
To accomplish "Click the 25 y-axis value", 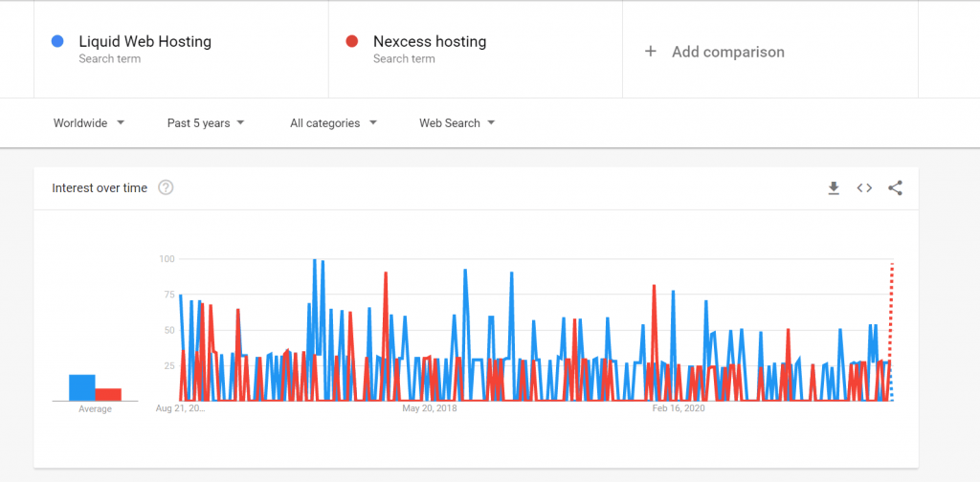I will tap(168, 365).
